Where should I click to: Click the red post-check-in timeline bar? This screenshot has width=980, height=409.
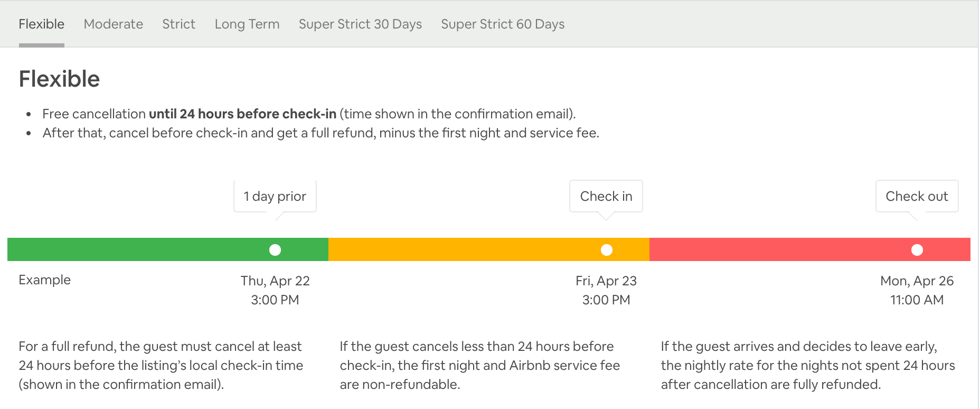tap(781, 250)
